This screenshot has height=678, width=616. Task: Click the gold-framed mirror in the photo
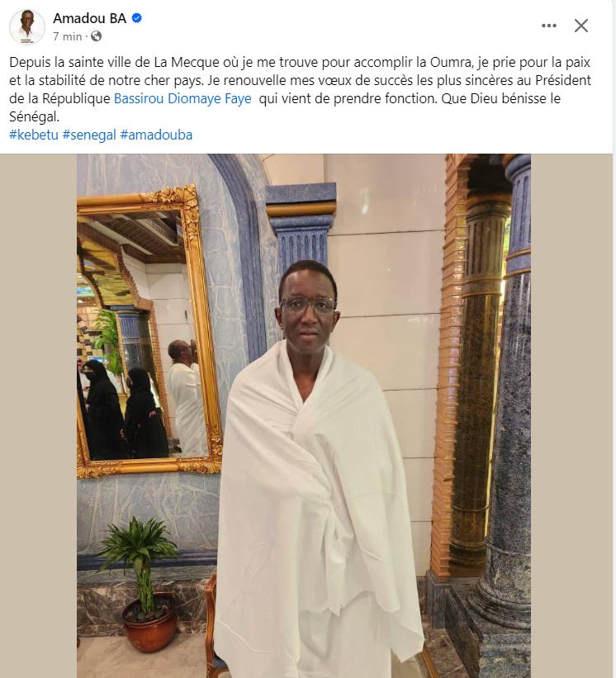click(149, 332)
